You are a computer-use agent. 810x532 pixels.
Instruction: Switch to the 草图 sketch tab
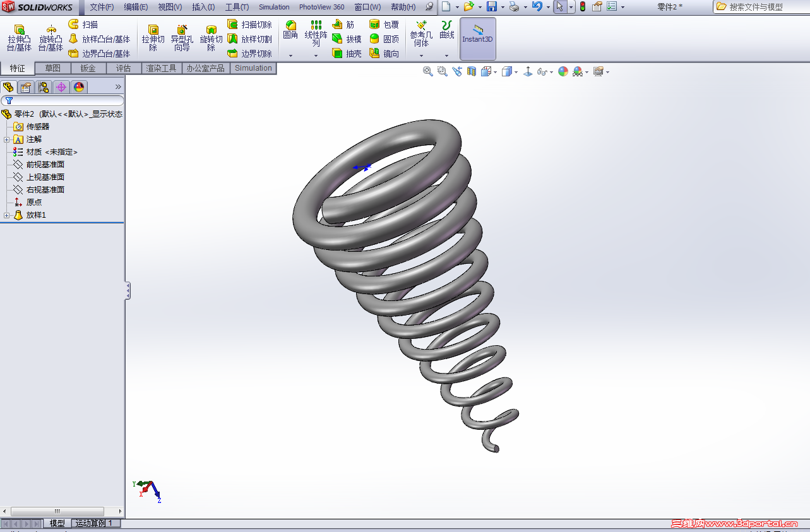[x=53, y=68]
